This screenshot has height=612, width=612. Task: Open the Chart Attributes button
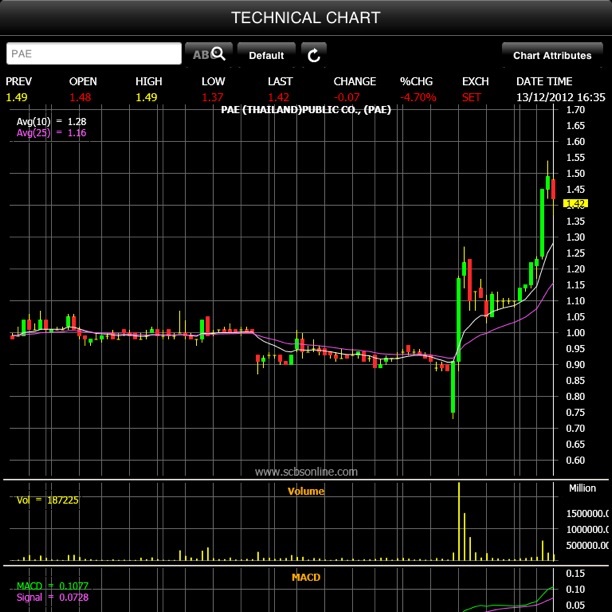tap(552, 55)
